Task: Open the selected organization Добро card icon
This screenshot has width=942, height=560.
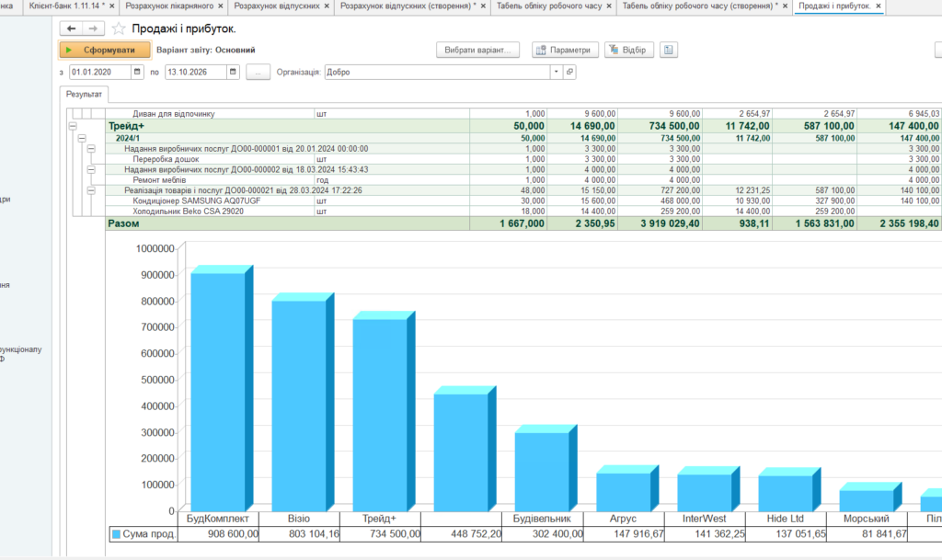Action: click(x=569, y=72)
